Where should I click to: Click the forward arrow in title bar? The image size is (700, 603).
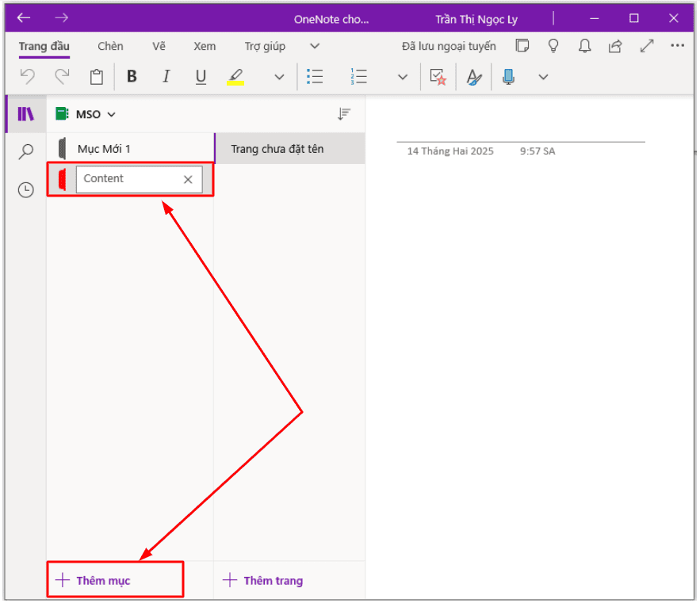tap(62, 18)
